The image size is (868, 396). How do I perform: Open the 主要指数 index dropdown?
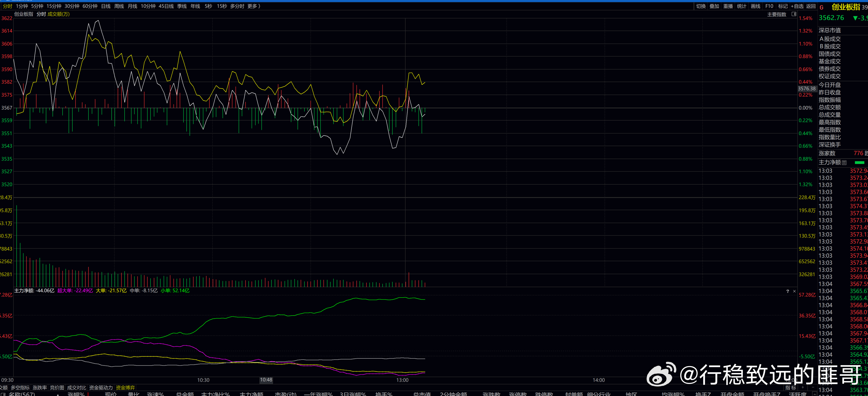(776, 14)
